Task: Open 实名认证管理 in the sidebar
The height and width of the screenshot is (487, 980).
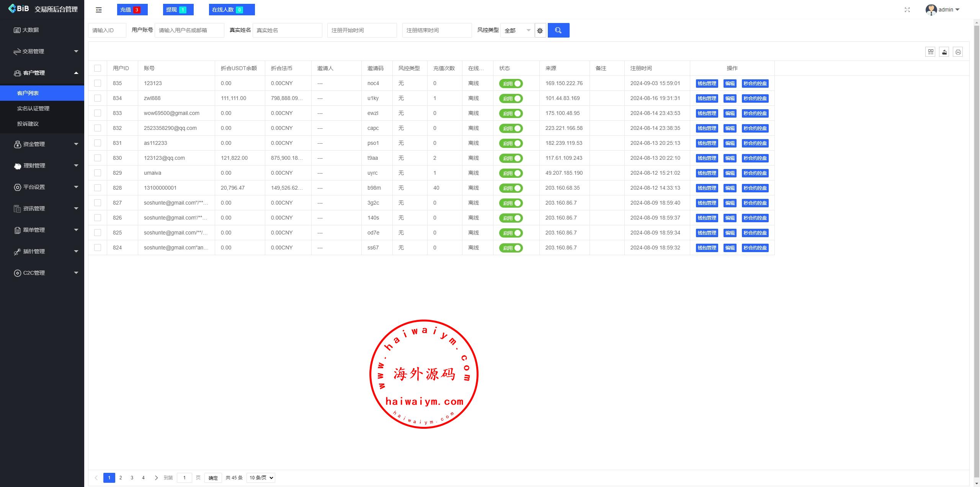Action: (33, 108)
